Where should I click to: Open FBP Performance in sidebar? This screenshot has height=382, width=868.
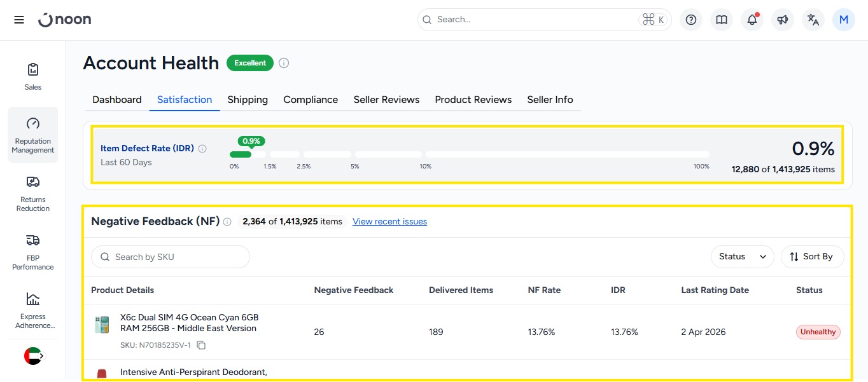(x=33, y=252)
